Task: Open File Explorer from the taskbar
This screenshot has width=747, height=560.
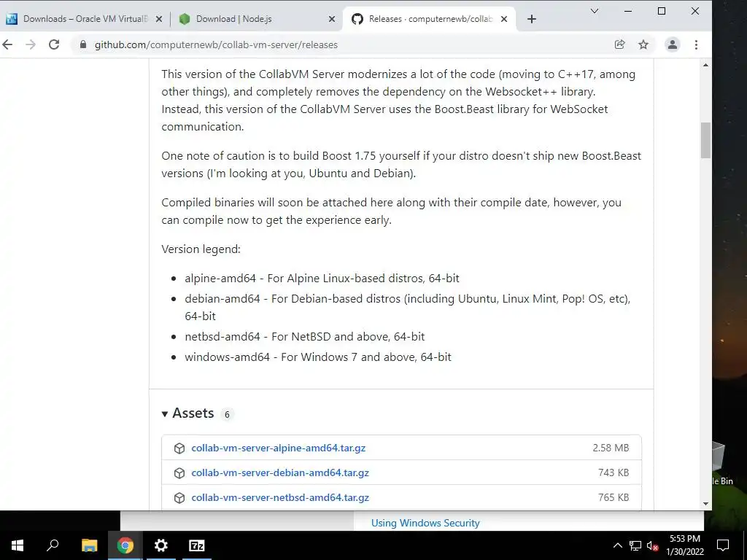Action: click(x=89, y=545)
